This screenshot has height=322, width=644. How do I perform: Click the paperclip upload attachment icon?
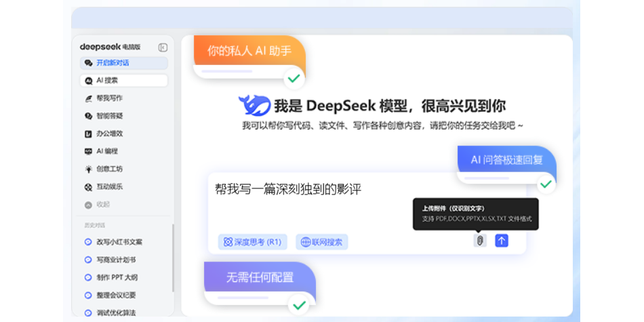[x=480, y=240]
